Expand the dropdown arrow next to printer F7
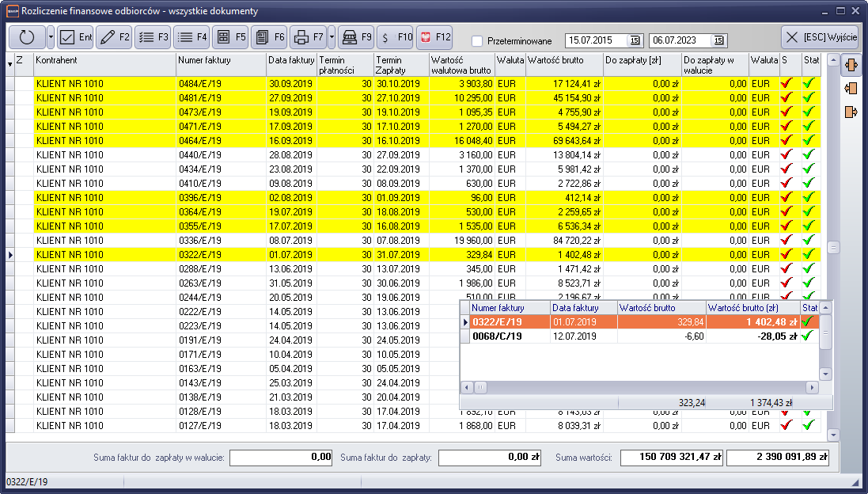Image resolution: width=868 pixels, height=494 pixels. tap(332, 37)
